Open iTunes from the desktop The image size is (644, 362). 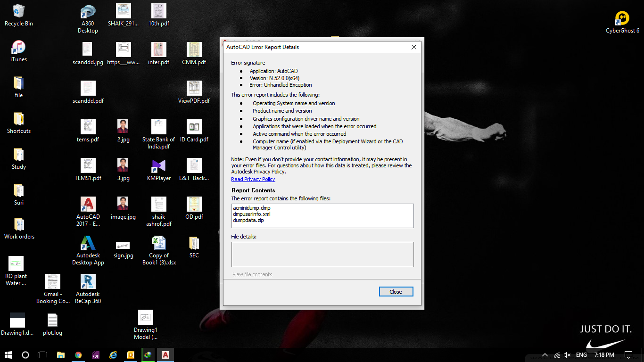point(18,47)
